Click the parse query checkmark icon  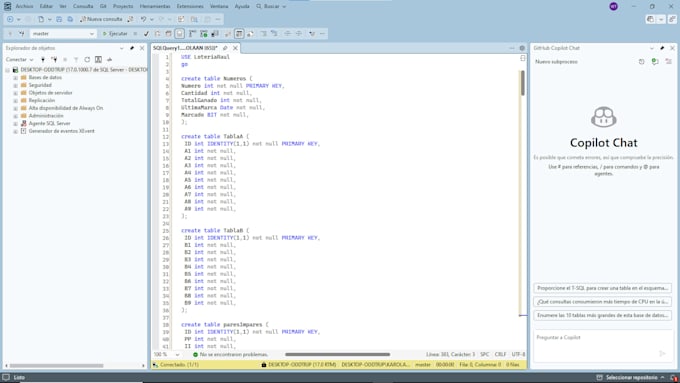coord(146,33)
